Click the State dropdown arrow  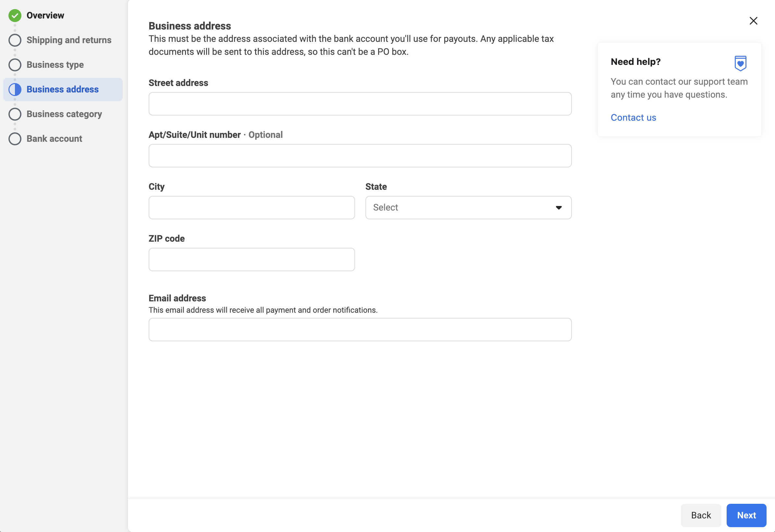tap(559, 208)
